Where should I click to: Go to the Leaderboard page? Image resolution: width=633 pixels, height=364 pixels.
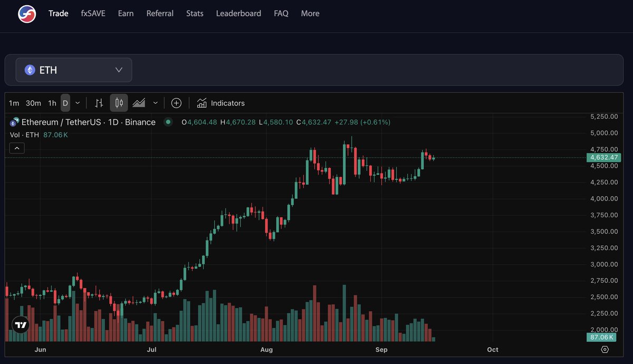click(x=238, y=13)
